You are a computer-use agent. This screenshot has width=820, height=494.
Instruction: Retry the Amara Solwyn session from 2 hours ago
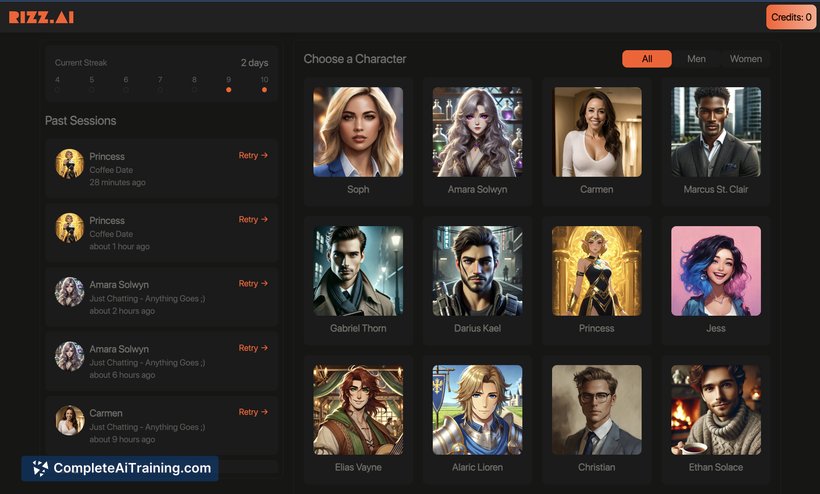pyautogui.click(x=253, y=283)
